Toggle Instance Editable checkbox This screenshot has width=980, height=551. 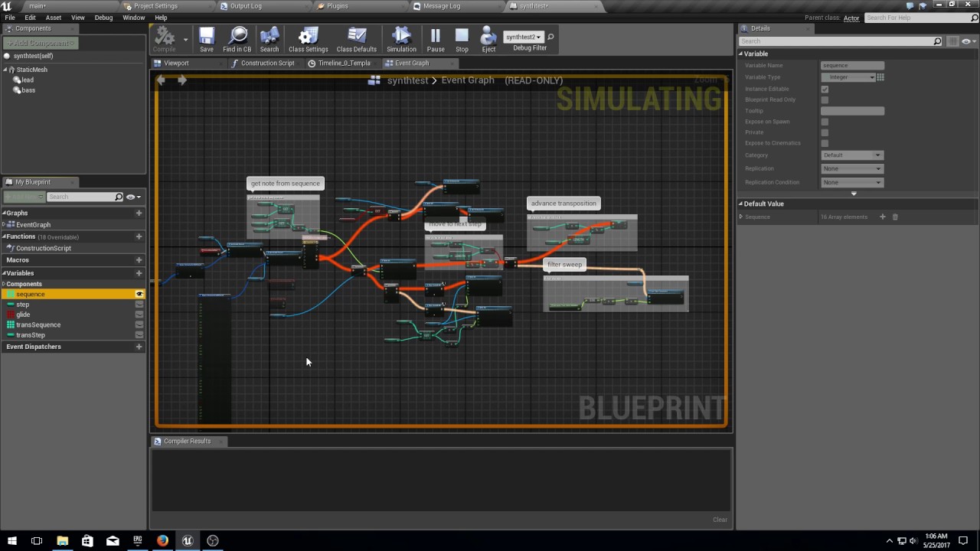(x=825, y=89)
